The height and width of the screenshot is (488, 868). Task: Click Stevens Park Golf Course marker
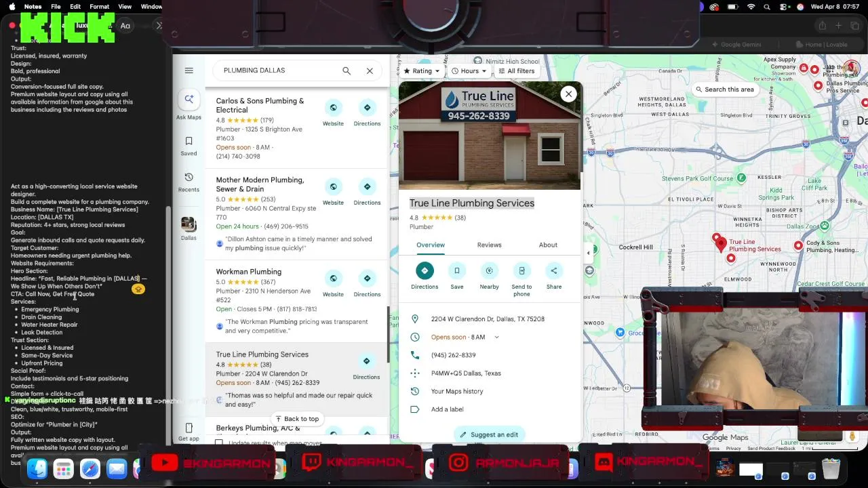(741, 178)
